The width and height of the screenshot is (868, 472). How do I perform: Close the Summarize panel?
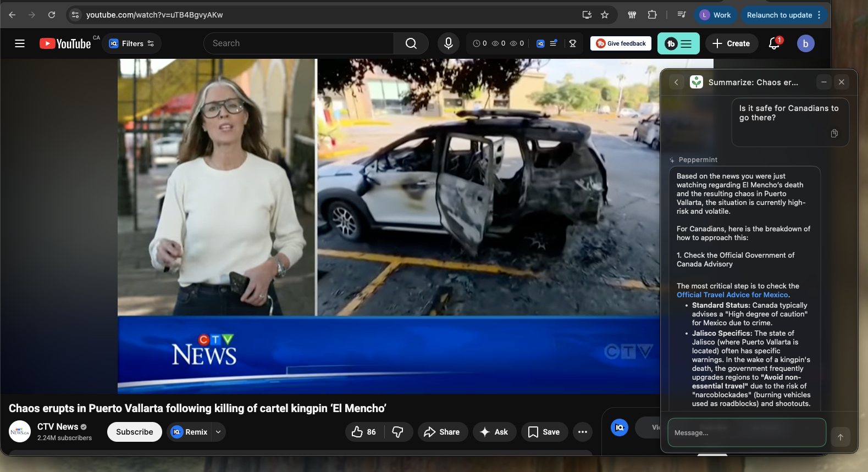(x=842, y=82)
